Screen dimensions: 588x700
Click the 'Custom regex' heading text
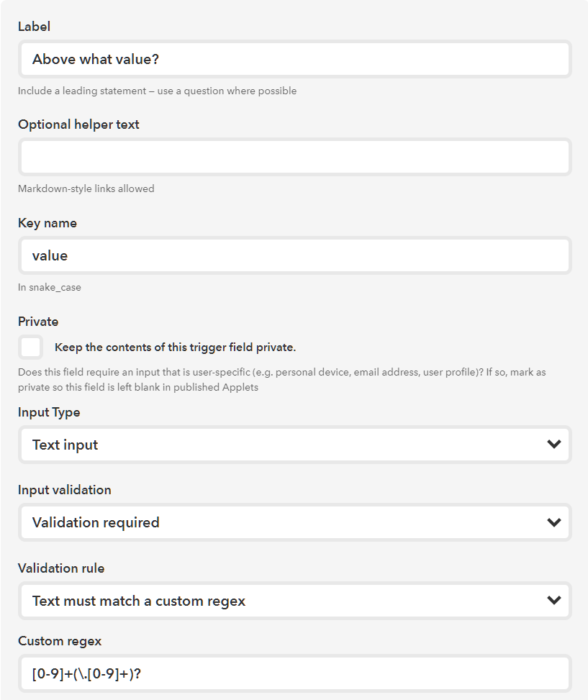(x=58, y=641)
